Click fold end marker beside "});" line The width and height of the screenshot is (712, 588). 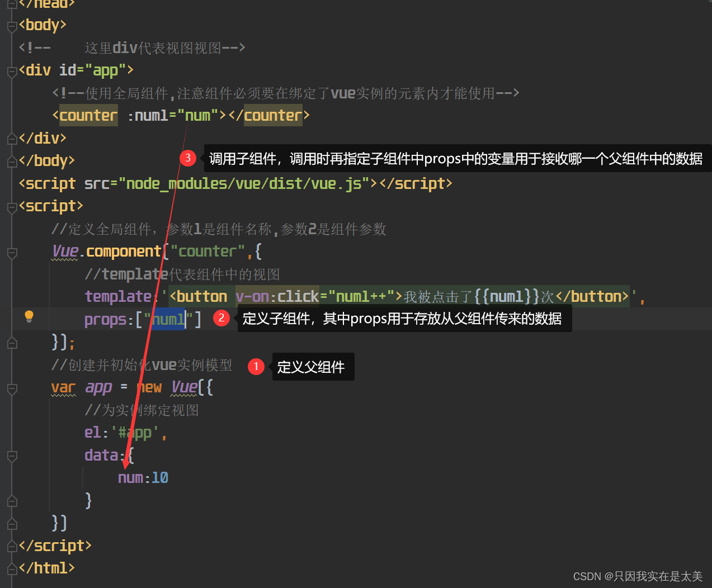[12, 343]
